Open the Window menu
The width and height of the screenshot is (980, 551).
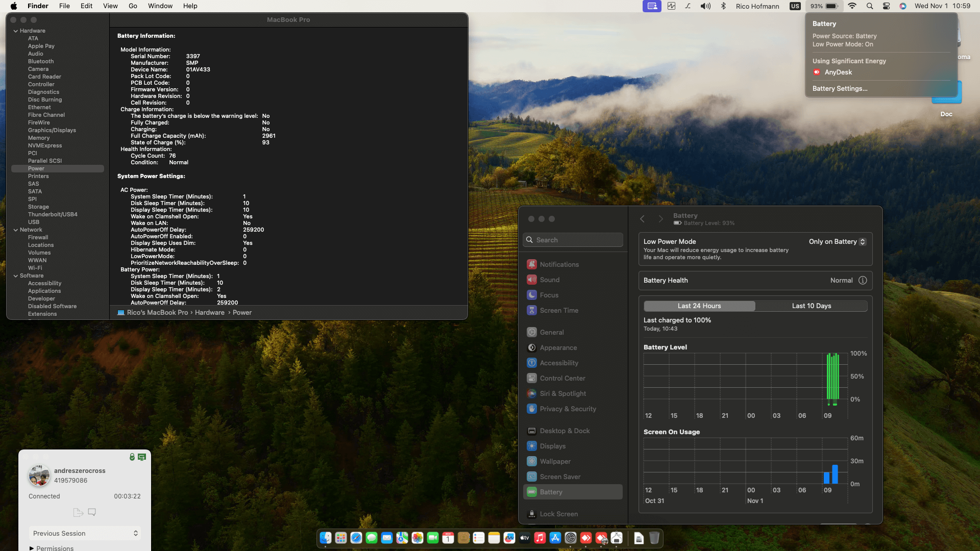160,6
